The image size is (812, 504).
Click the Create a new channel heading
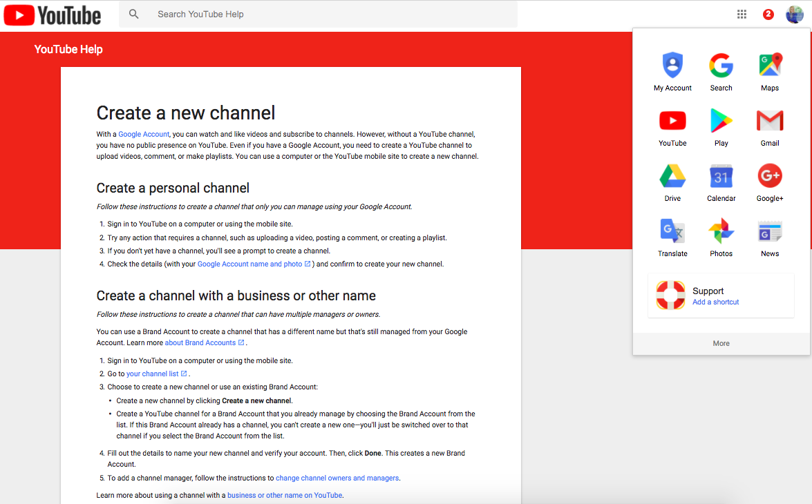(x=185, y=113)
